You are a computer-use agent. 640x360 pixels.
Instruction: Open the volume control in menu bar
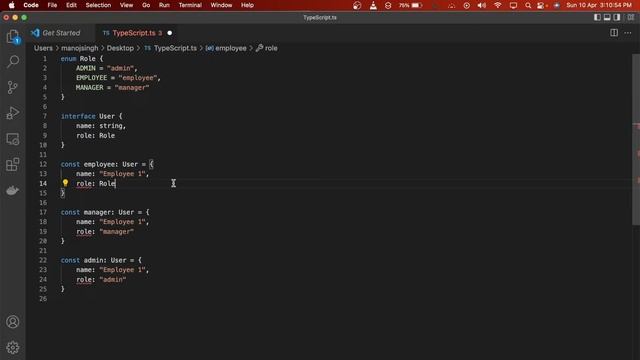482,5
